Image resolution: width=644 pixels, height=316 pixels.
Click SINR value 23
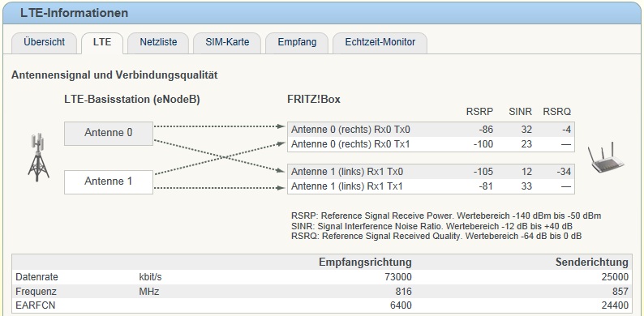tap(526, 144)
